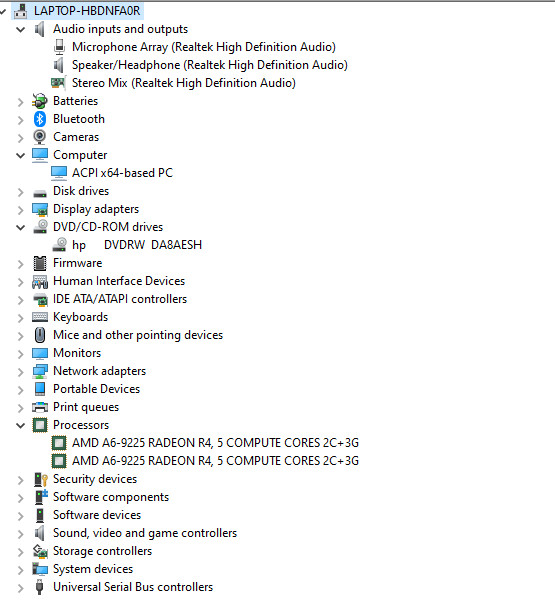The width and height of the screenshot is (555, 611).
Task: Select Stereo Mix (Realtek High Definition Audio)
Action: pos(184,83)
